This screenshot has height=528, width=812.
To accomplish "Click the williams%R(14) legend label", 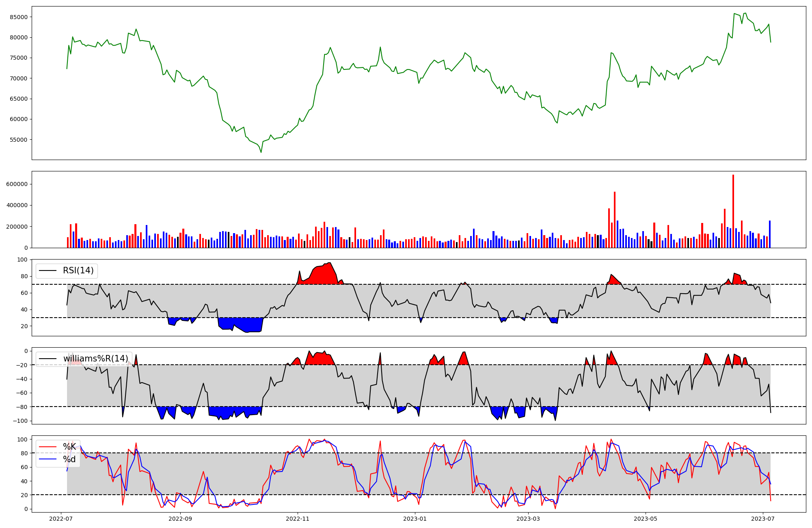I will [x=95, y=359].
